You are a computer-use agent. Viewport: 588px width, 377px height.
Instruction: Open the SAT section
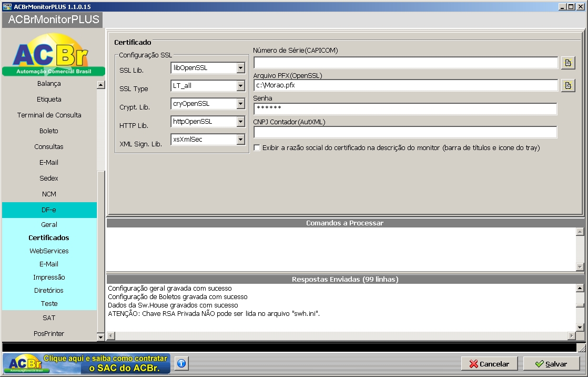[49, 318]
